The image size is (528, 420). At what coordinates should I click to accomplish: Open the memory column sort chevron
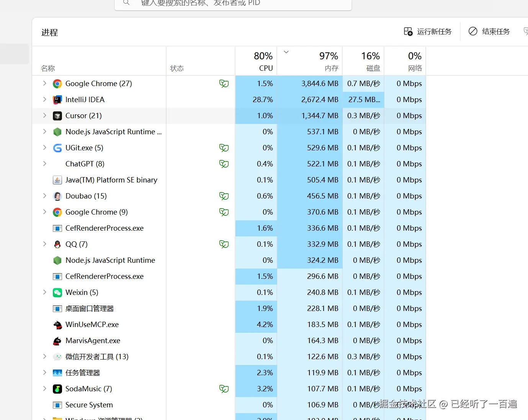click(286, 52)
